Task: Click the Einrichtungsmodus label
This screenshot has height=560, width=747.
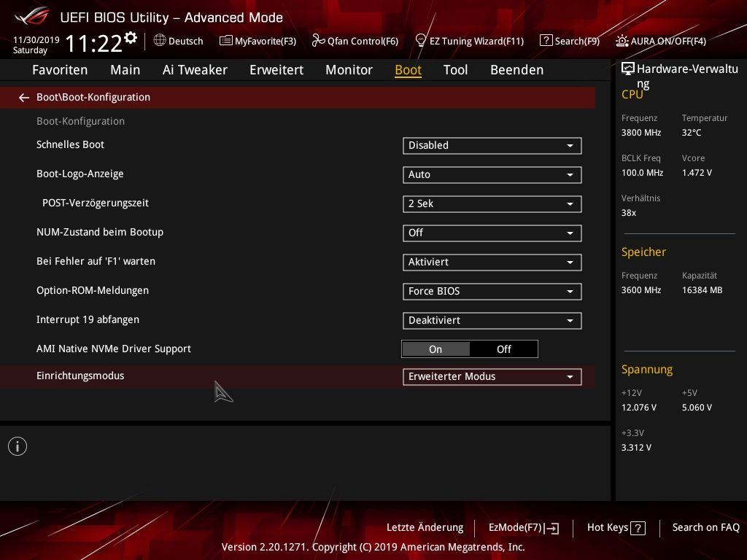Action: pyautogui.click(x=80, y=376)
